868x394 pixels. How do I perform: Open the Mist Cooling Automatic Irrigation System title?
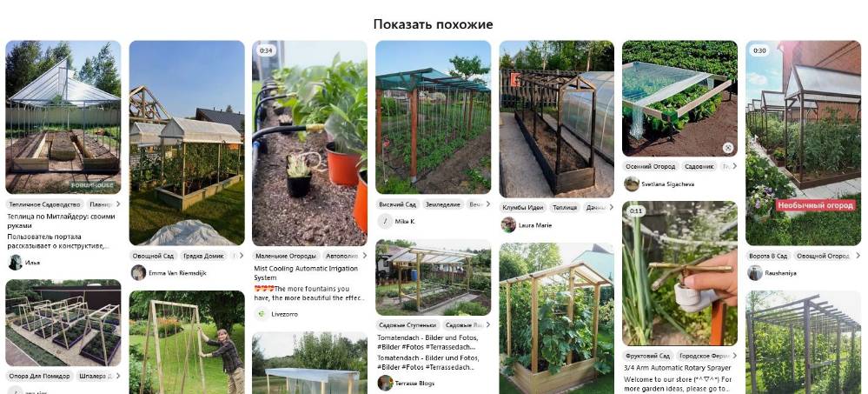click(306, 272)
